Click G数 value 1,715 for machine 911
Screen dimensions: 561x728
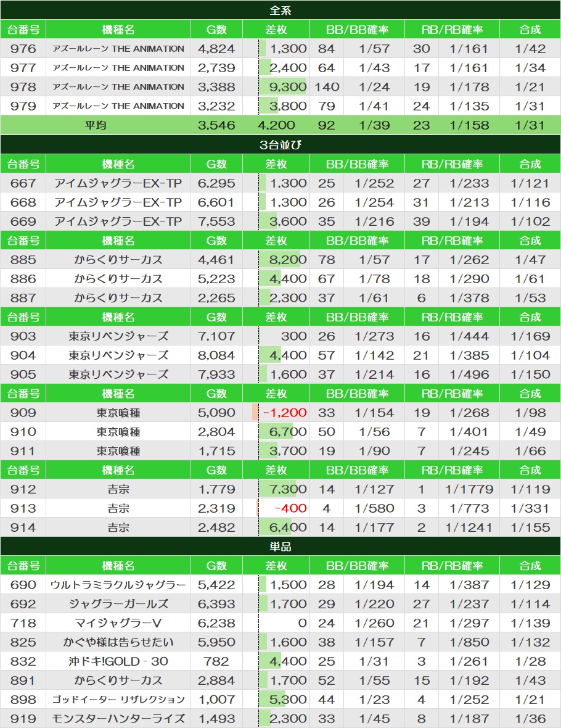point(216,451)
